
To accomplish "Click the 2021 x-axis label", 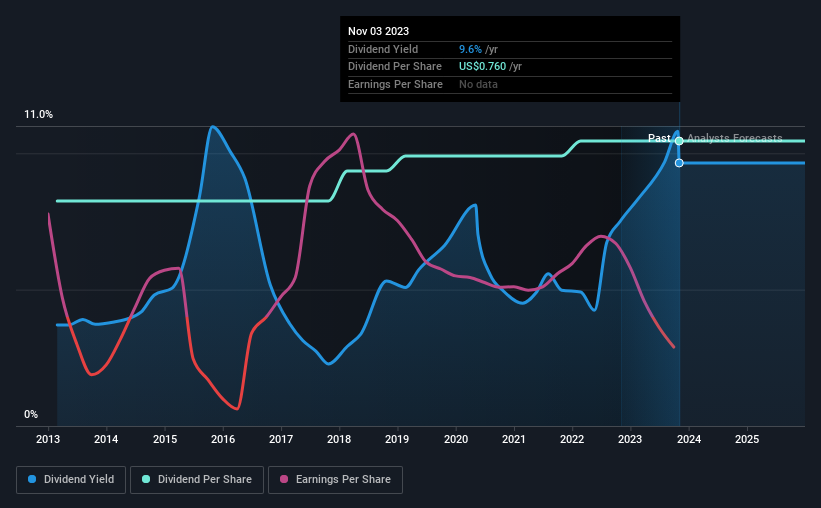I will tap(514, 439).
